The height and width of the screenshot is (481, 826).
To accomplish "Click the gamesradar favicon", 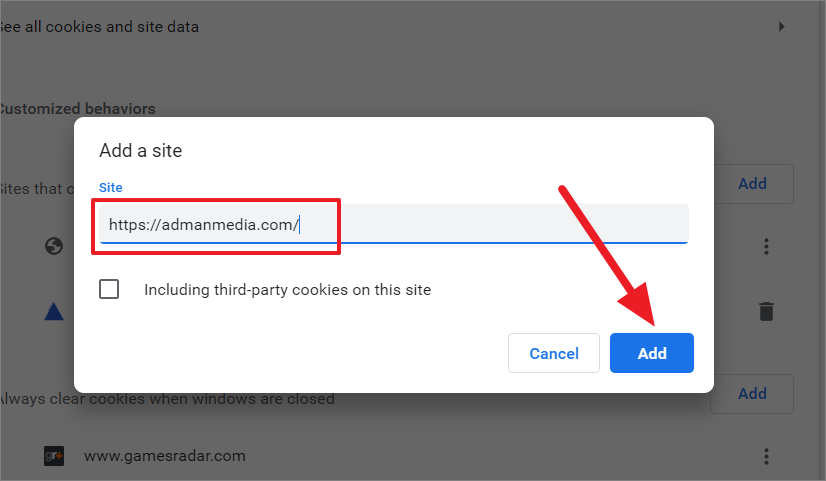I will (x=54, y=456).
